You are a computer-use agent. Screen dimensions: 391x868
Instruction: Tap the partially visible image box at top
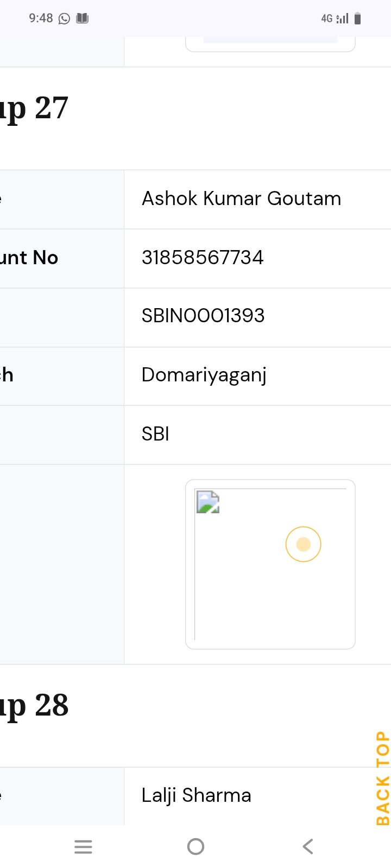[270, 44]
